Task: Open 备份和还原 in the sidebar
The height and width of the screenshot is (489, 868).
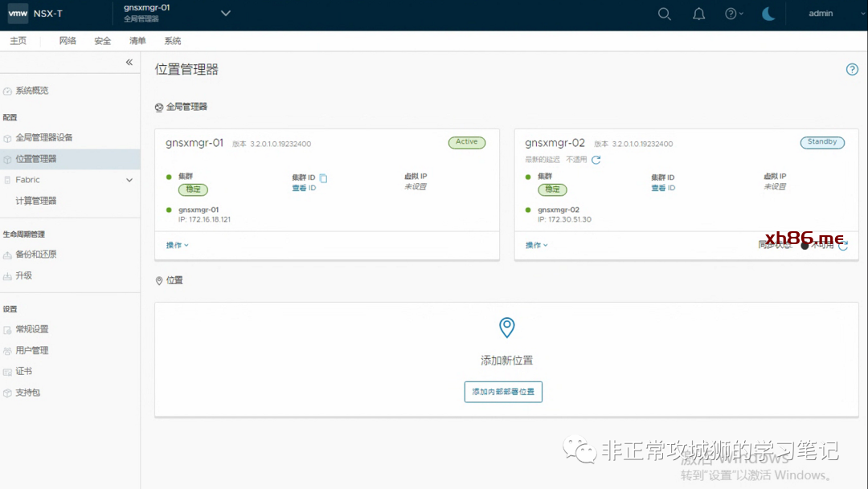Action: (36, 255)
